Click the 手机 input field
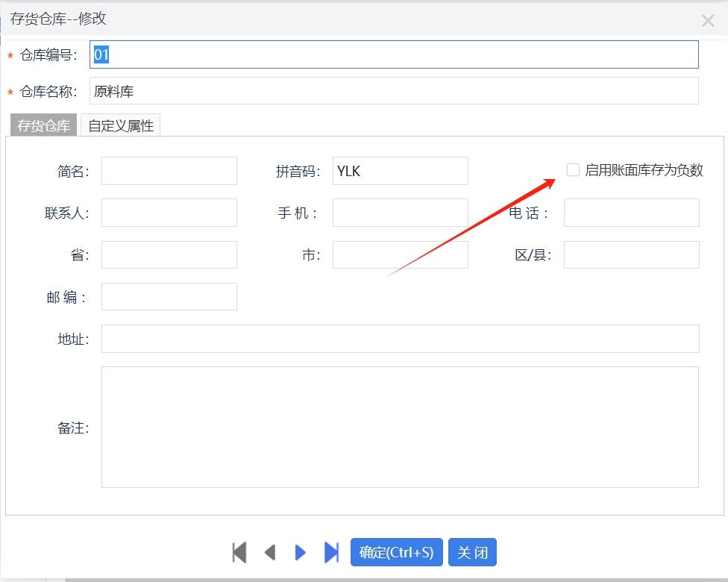 point(401,213)
